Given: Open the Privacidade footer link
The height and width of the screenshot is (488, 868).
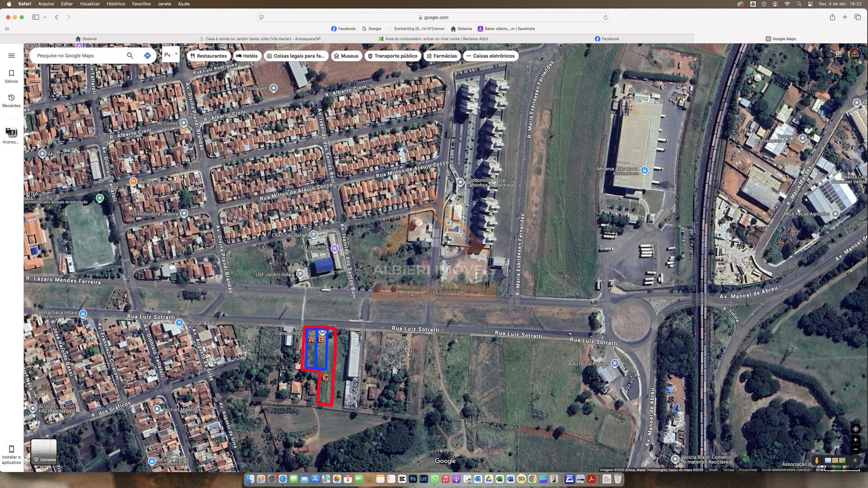Looking at the screenshot, I should 748,470.
